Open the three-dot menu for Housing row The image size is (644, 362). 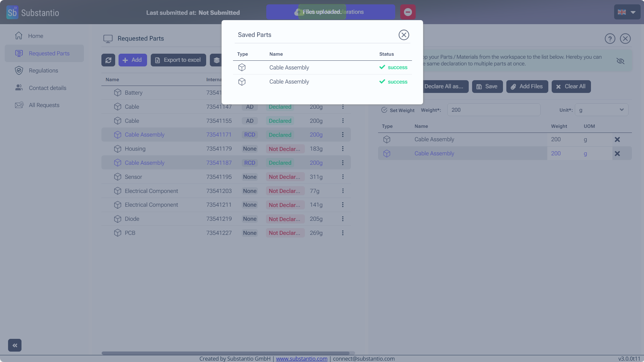[x=343, y=149]
